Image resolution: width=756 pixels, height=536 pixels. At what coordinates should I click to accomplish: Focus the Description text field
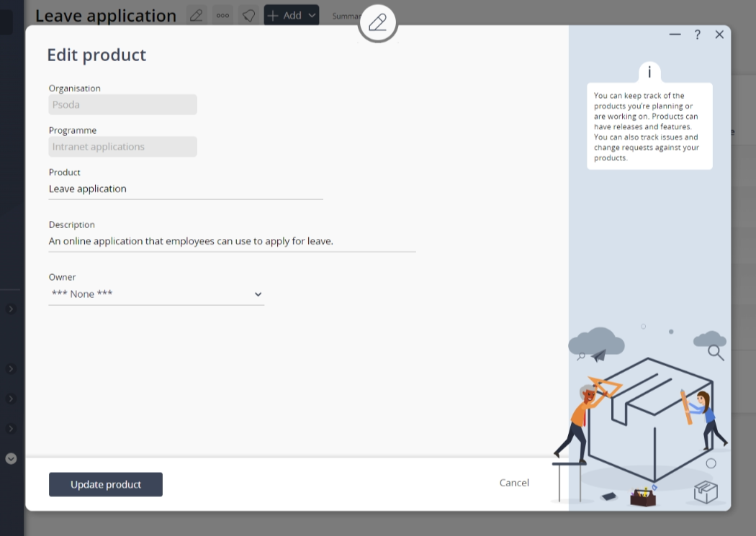point(231,242)
